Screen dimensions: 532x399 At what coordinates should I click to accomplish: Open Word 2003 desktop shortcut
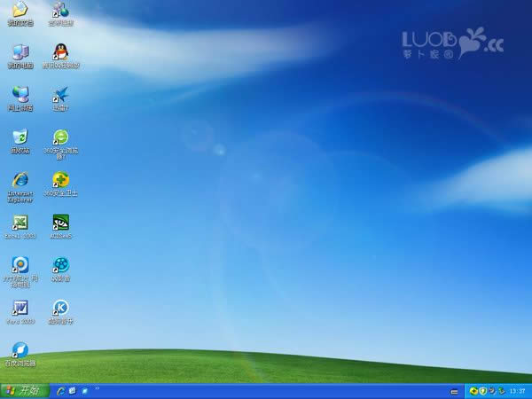[20, 308]
